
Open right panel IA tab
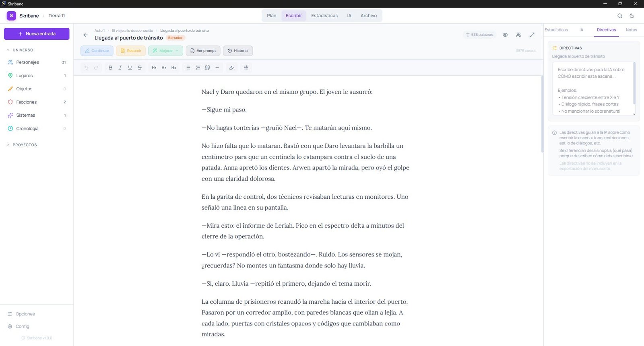coord(581,30)
